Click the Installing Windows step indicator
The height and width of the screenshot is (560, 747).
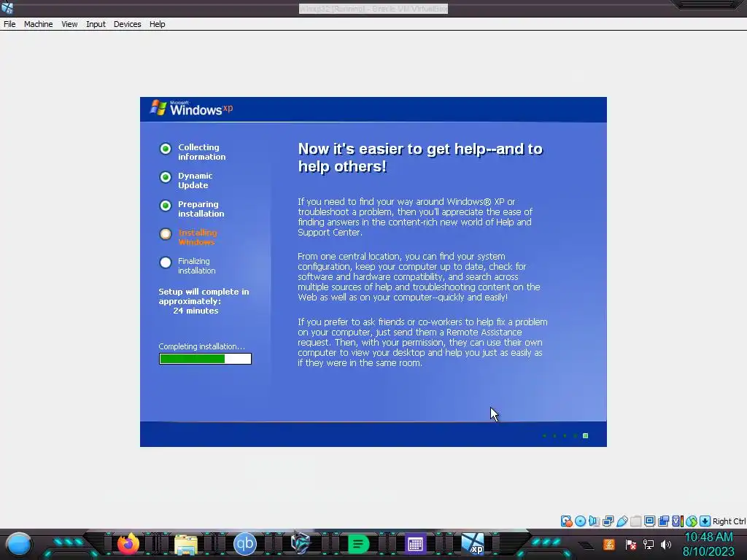point(166,234)
